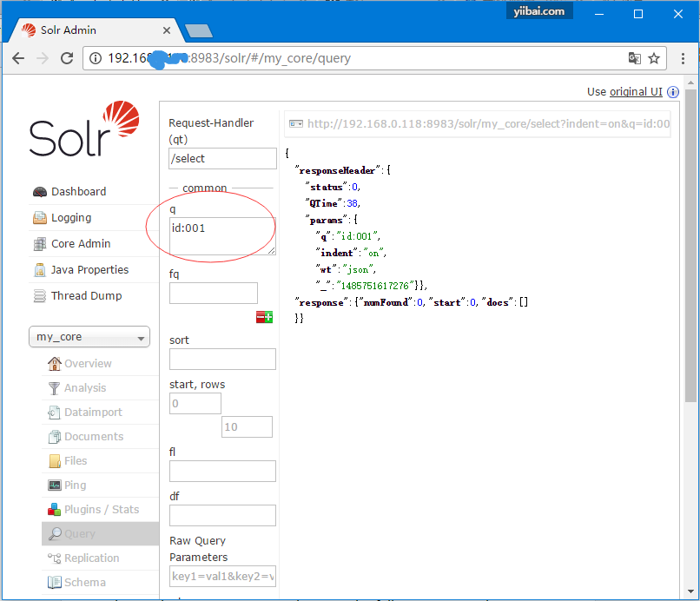Open the my_core core selector dropdown
The image size is (700, 601).
90,337
